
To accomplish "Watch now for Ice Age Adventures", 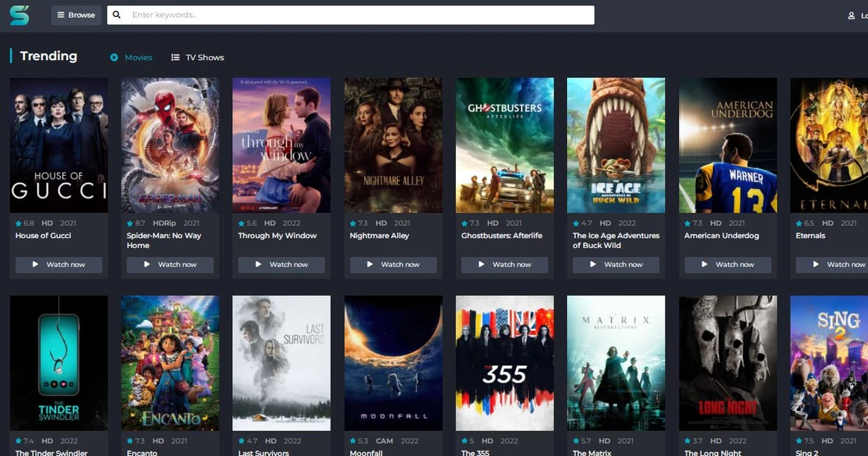I will [616, 264].
